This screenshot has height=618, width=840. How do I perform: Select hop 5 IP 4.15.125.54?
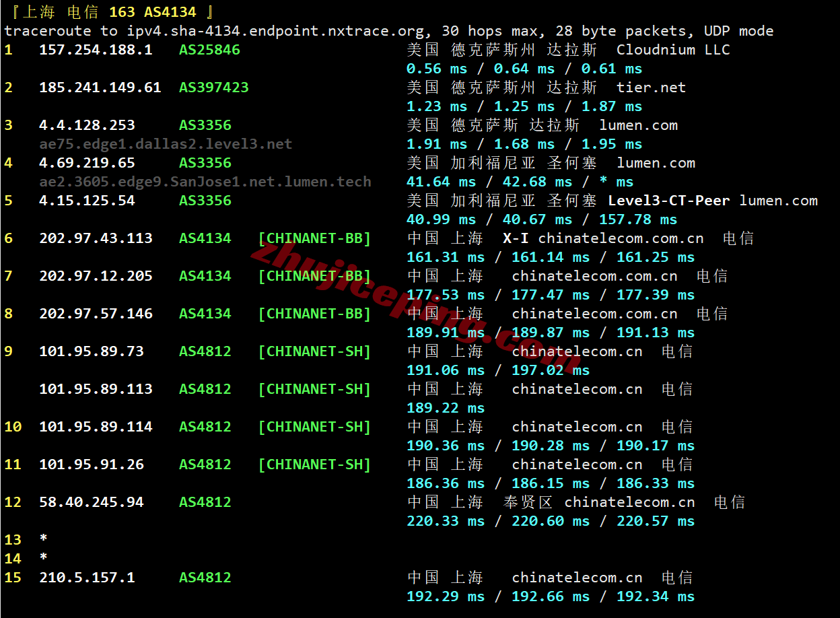(87, 201)
